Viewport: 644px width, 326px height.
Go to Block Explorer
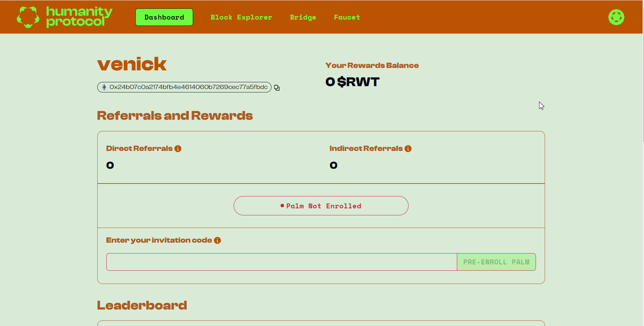(241, 17)
